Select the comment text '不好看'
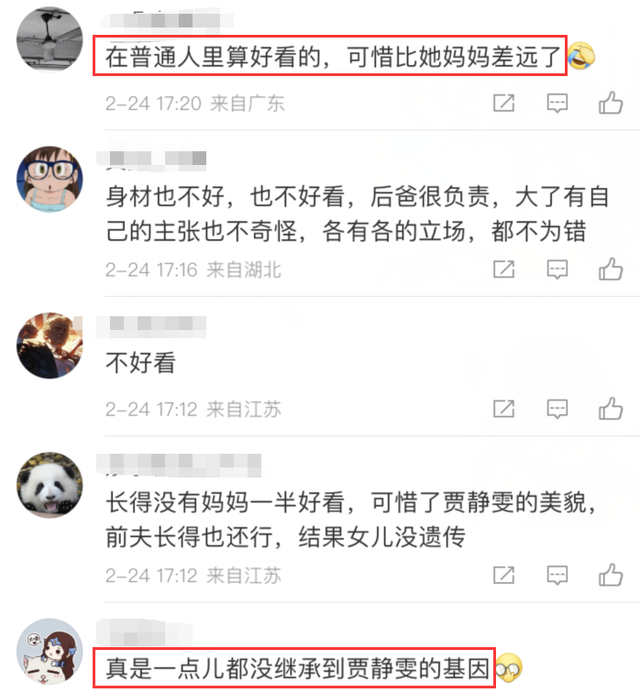This screenshot has width=640, height=693. click(x=141, y=363)
